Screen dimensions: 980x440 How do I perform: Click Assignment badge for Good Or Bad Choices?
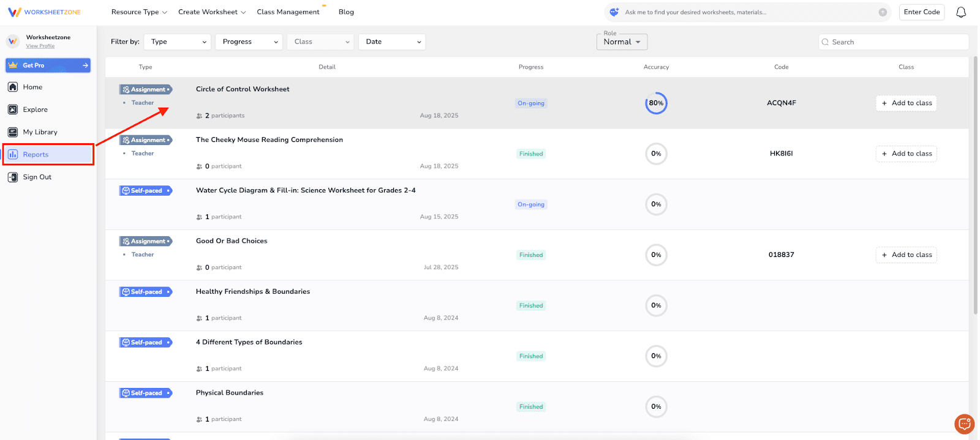146,241
